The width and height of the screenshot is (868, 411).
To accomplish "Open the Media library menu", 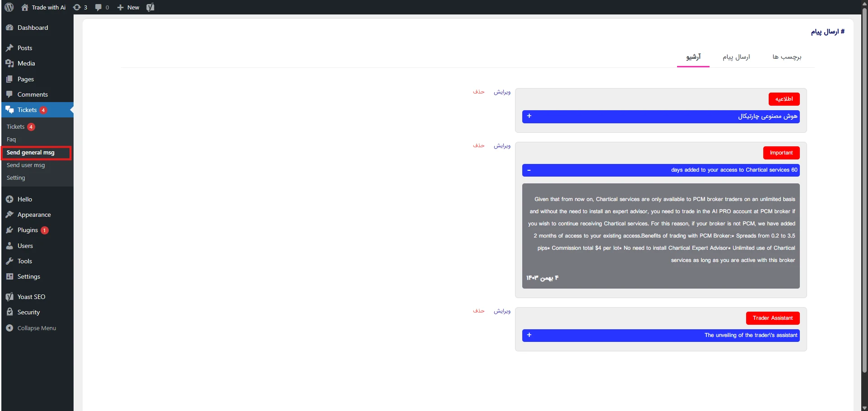I will pos(26,64).
